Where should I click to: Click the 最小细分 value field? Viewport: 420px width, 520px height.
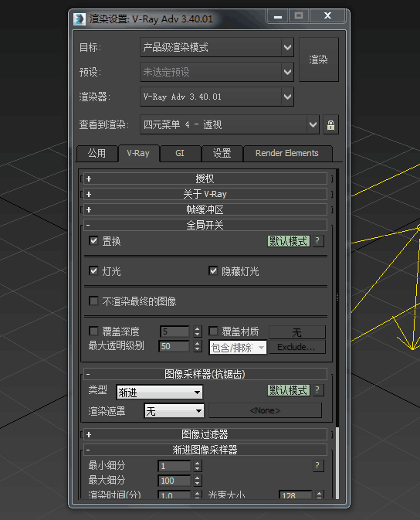pyautogui.click(x=174, y=466)
